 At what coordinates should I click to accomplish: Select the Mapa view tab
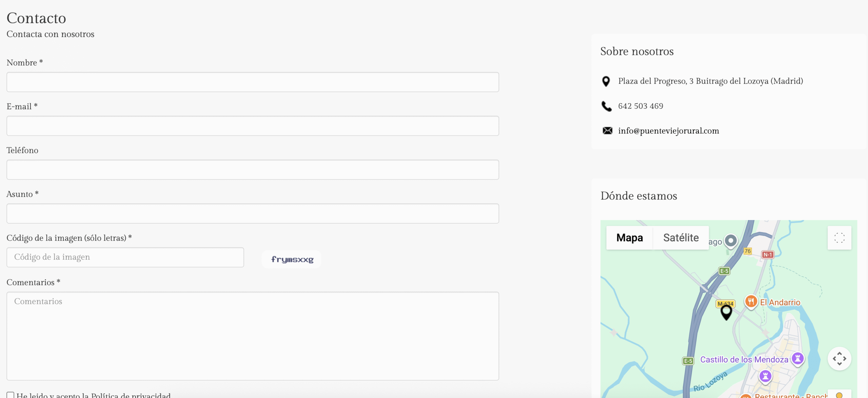(x=629, y=238)
